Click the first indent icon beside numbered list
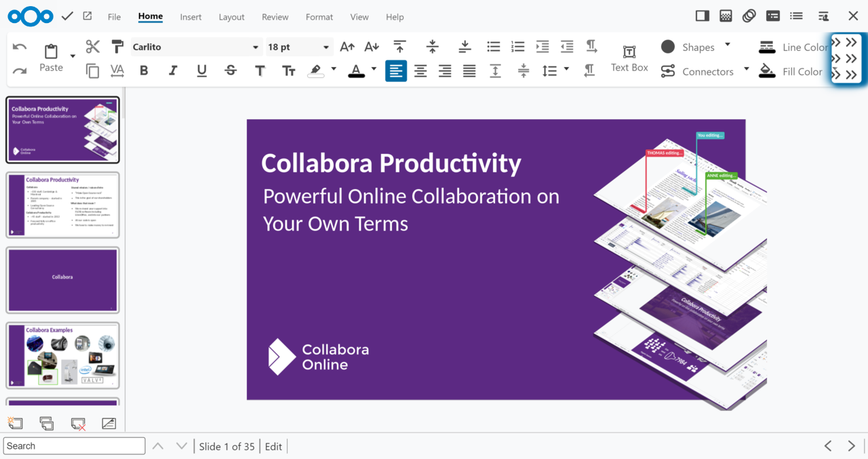Viewport: 868px width, 459px height. tap(542, 47)
